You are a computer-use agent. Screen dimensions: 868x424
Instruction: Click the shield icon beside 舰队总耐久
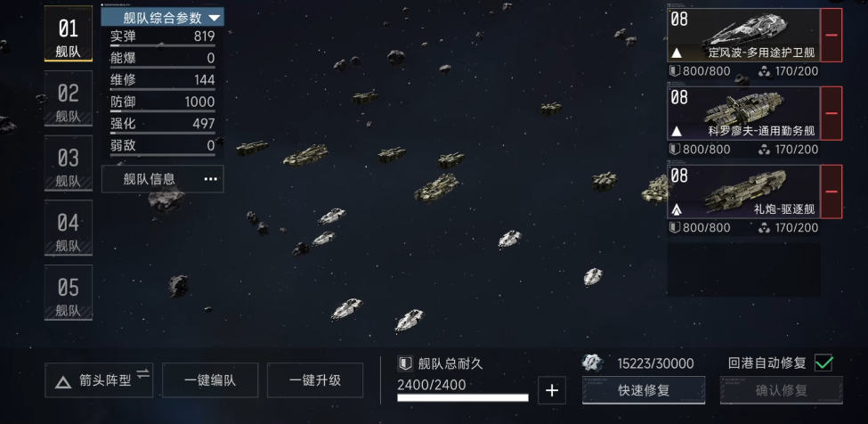405,363
